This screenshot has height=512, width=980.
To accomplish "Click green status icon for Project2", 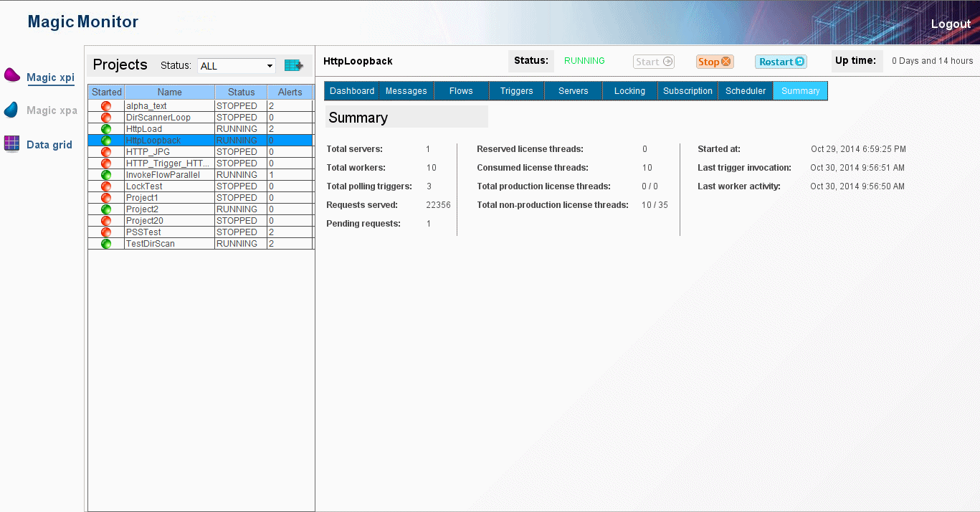I will tap(106, 209).
